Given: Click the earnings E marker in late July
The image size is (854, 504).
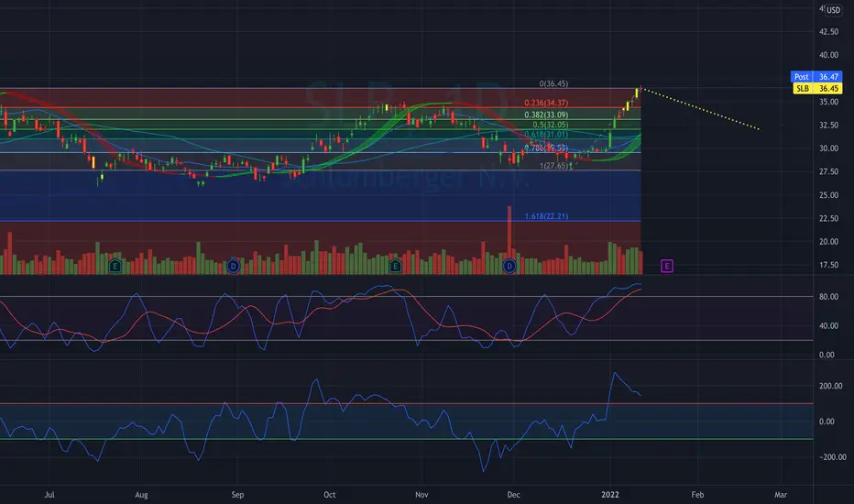Looking at the screenshot, I should [115, 266].
